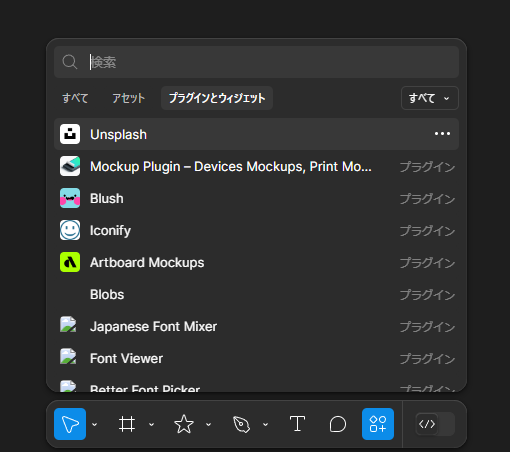Click the 検索 search field
Image resolution: width=510 pixels, height=452 pixels.
(256, 62)
